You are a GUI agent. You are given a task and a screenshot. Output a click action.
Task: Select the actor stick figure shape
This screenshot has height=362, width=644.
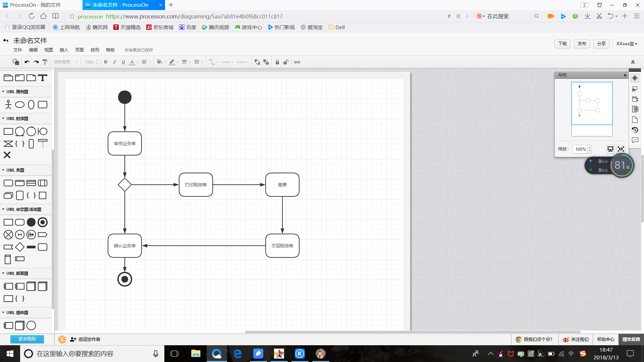[8, 105]
